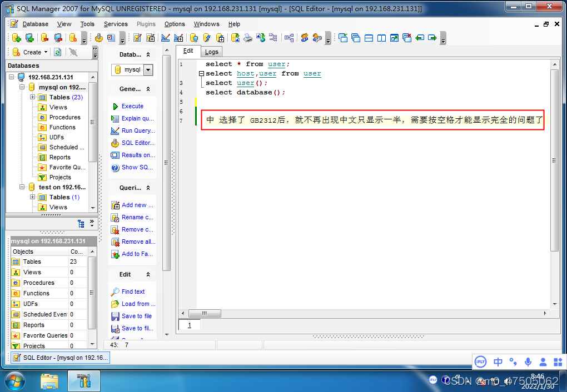This screenshot has height=392, width=567.
Task: Click the user profile icon on the IME bar
Action: click(x=543, y=361)
